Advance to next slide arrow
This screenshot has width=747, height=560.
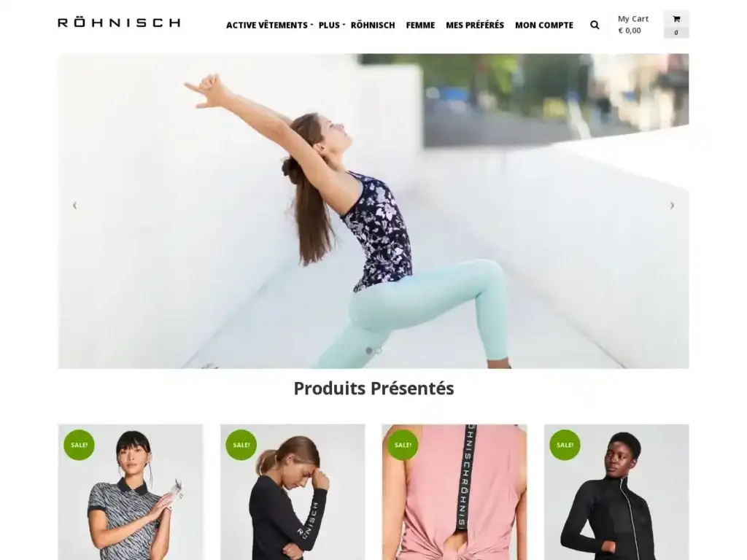click(672, 206)
